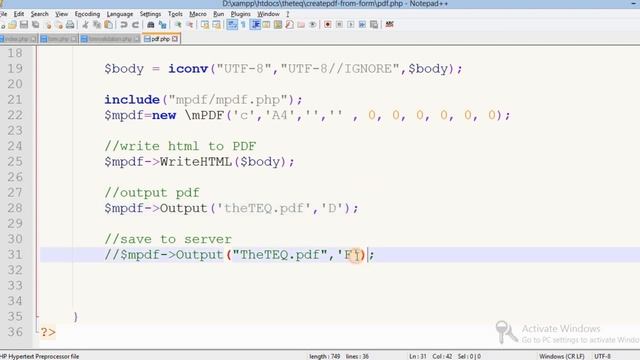The width and height of the screenshot is (640, 360).
Task: Open the Run menu
Action: coord(219,14)
